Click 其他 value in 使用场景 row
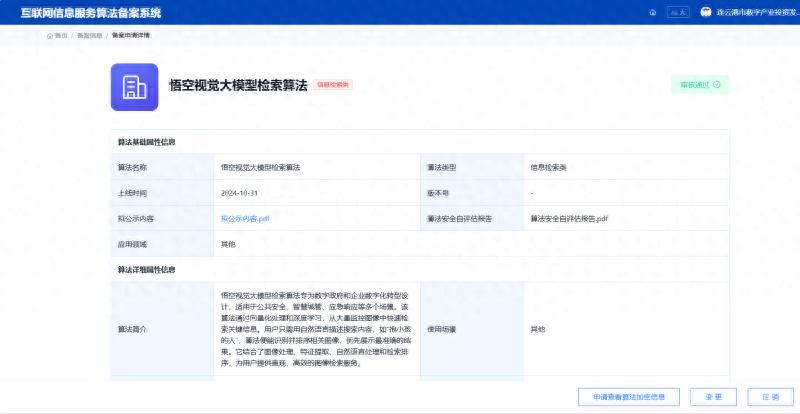The image size is (800, 414). 538,329
